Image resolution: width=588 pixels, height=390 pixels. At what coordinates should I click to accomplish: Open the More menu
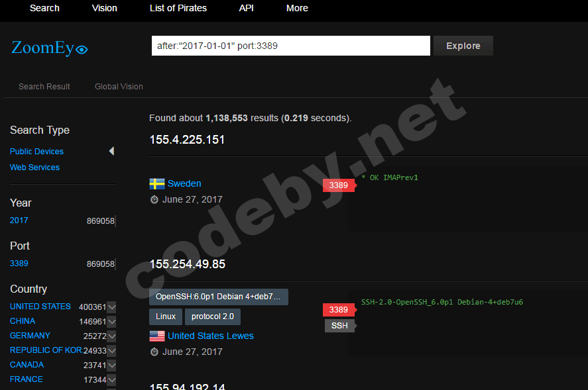point(297,8)
